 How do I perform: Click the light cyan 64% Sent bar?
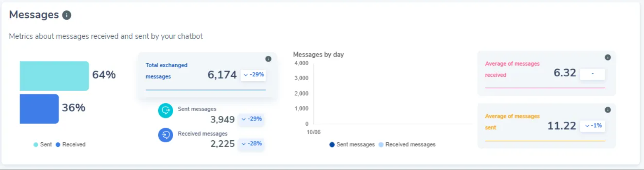[x=54, y=76]
